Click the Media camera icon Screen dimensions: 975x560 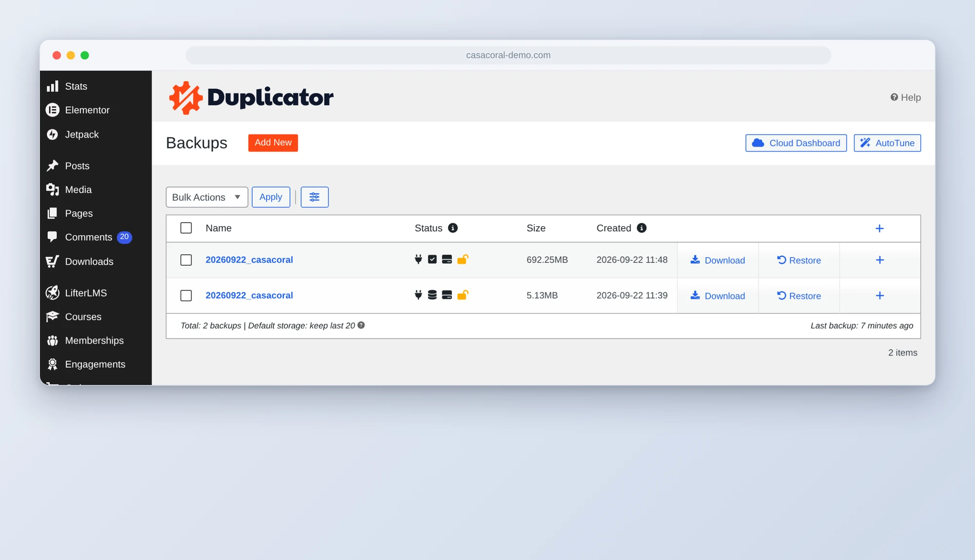[53, 190]
